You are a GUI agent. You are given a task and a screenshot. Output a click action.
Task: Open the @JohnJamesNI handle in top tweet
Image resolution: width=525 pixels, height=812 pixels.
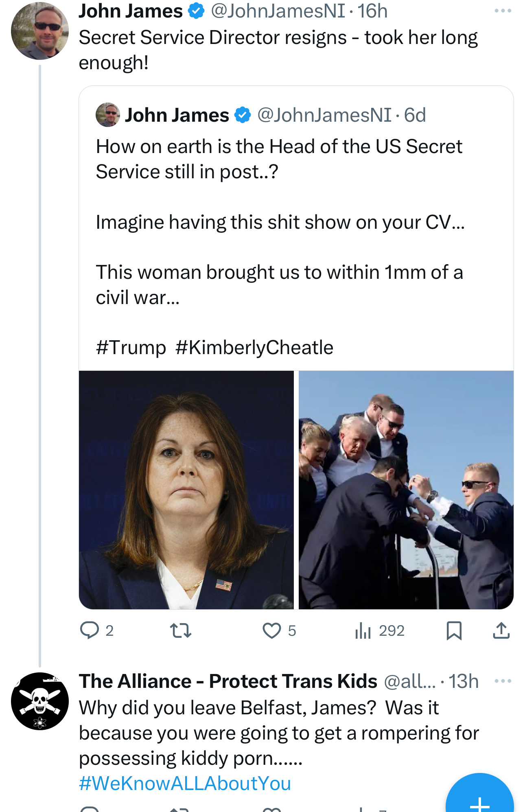[x=278, y=11]
